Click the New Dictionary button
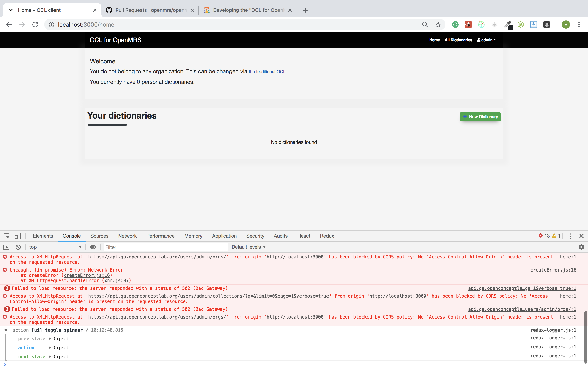Screen dimensions: 588x368 [x=480, y=117]
